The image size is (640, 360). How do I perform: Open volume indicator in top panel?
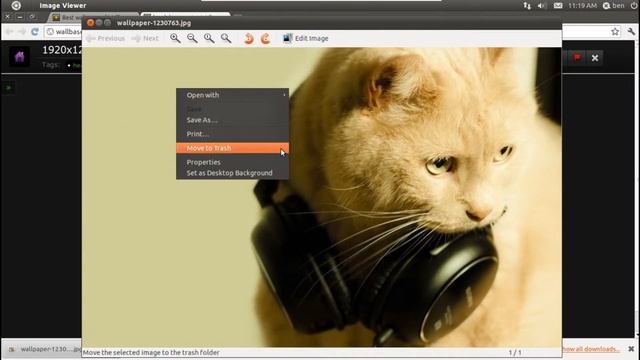point(542,6)
